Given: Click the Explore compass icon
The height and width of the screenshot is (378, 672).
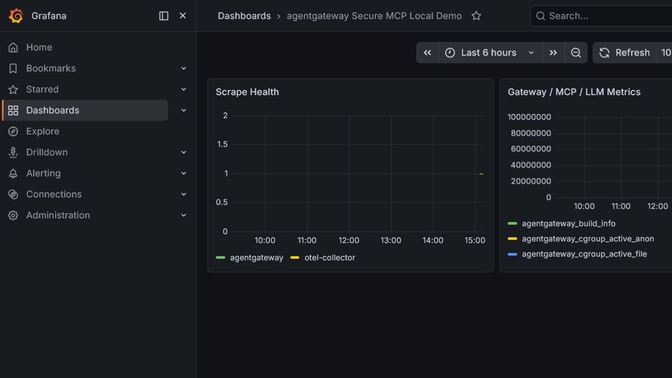Looking at the screenshot, I should click(13, 131).
